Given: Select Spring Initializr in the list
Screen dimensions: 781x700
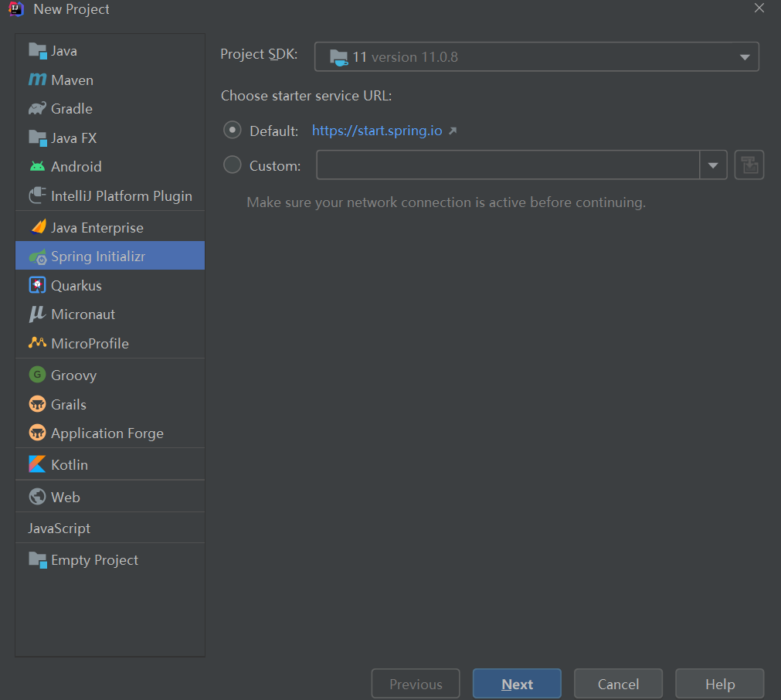Looking at the screenshot, I should coord(110,256).
